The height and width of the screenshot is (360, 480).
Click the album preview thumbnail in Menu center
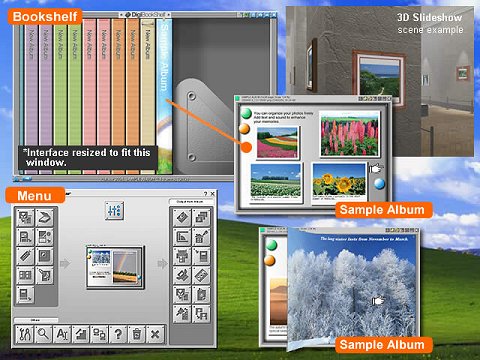click(x=115, y=267)
